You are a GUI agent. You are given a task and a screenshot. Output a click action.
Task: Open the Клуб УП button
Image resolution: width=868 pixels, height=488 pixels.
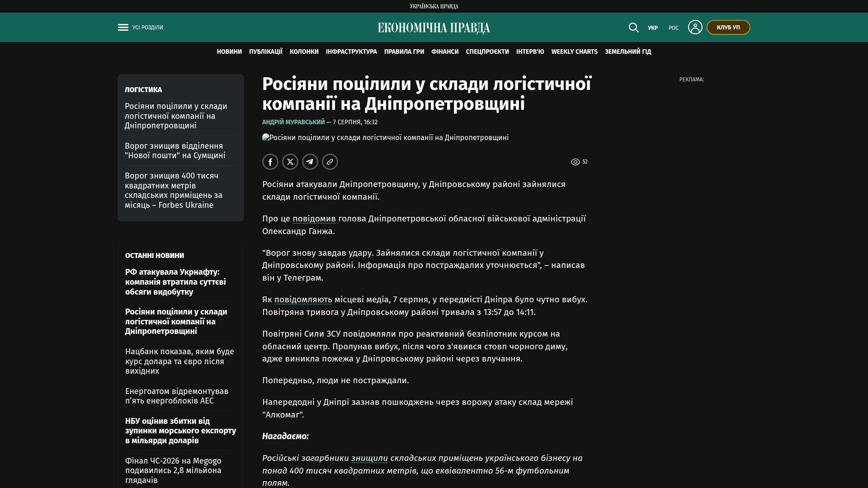click(728, 28)
